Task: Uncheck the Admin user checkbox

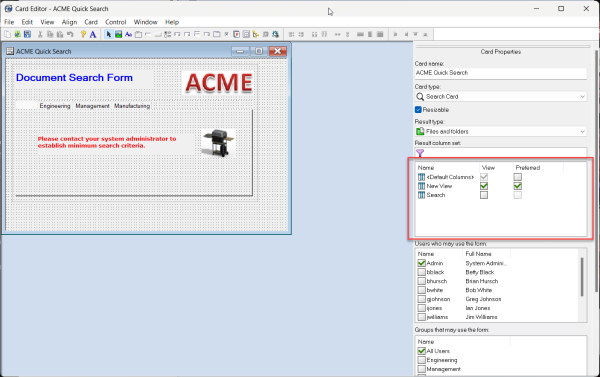Action: point(422,263)
